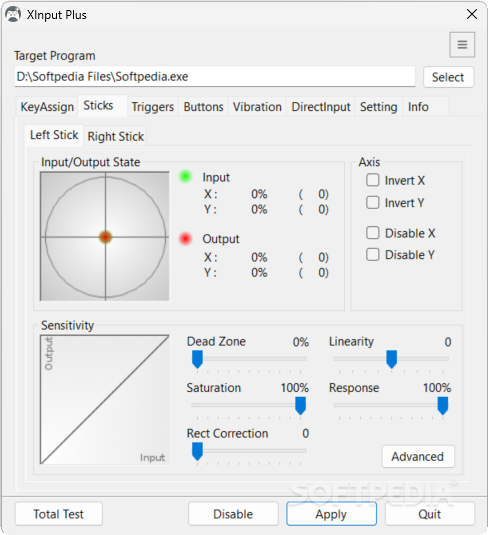Switch to the KeyAssign tab
488x535 pixels.
click(x=47, y=107)
